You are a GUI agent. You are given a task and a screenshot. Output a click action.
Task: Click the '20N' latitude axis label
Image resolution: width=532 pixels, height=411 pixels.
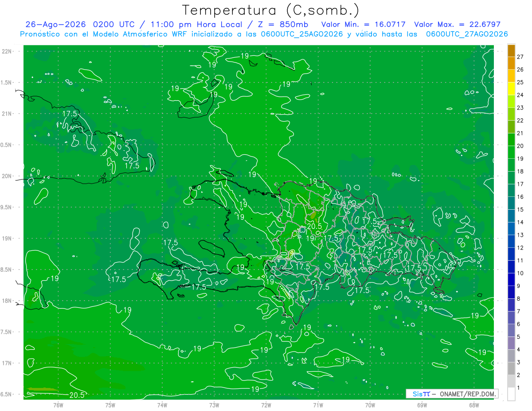(x=8, y=176)
